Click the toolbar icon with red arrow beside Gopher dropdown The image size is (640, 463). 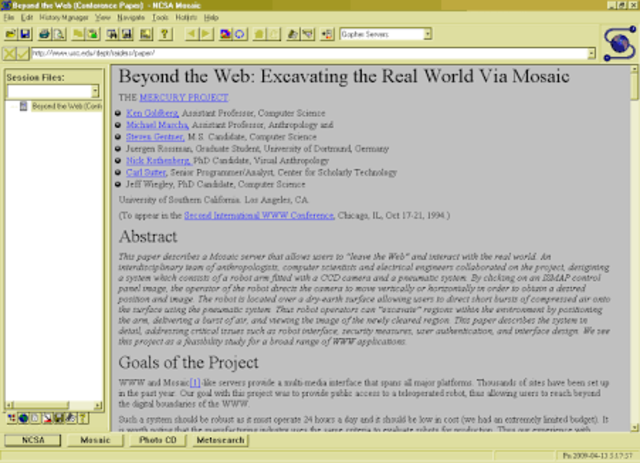[x=327, y=34]
